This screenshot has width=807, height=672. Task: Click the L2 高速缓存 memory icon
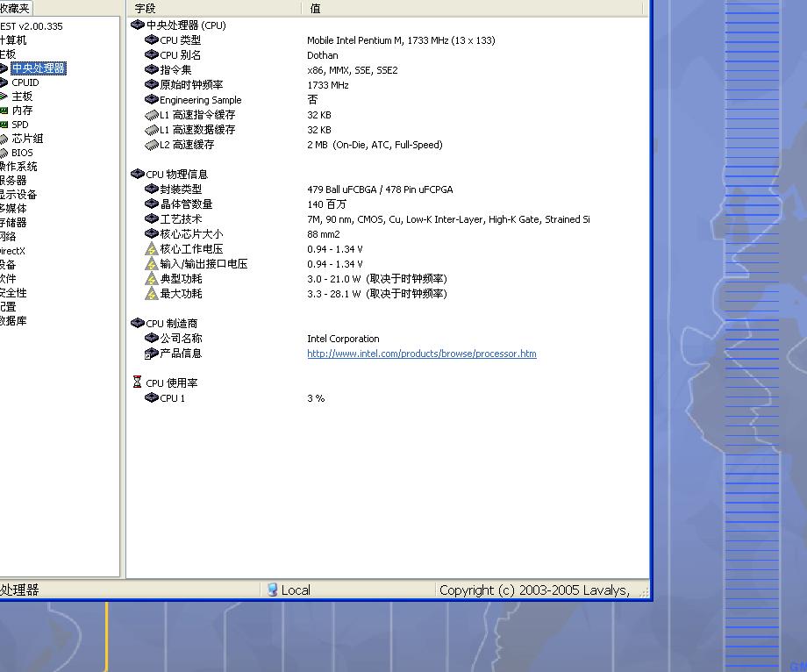(151, 145)
